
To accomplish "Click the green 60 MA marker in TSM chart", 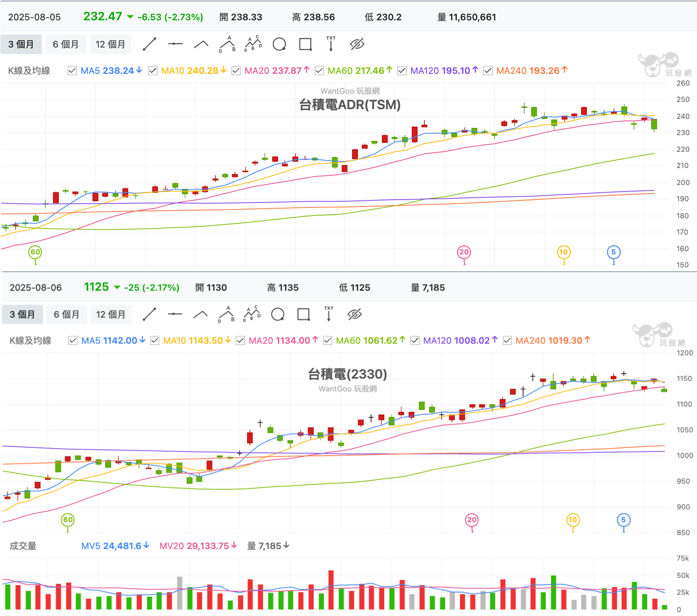I will pos(35,252).
